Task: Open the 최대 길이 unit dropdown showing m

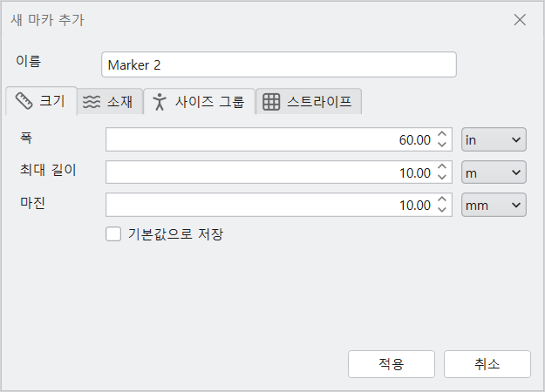Action: click(x=494, y=172)
